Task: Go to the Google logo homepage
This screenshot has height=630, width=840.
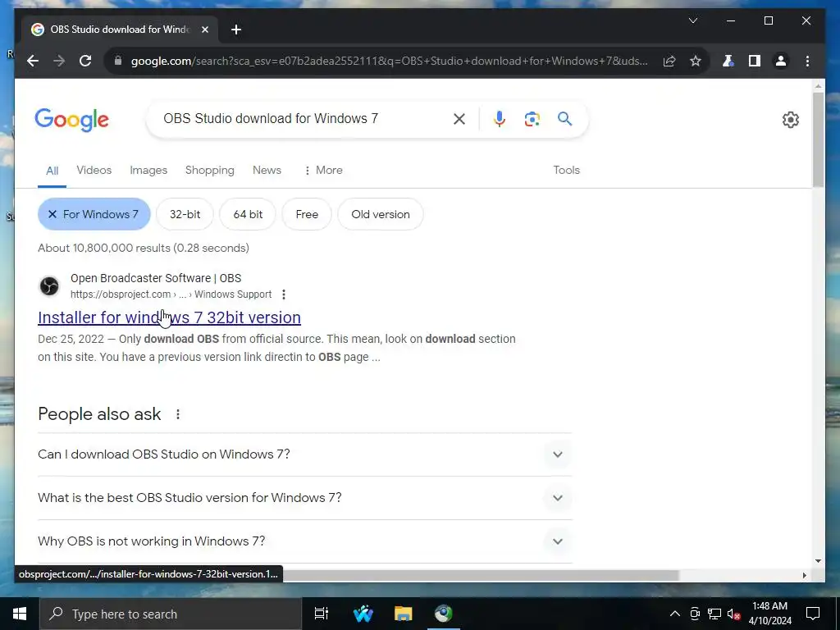Action: click(x=72, y=120)
